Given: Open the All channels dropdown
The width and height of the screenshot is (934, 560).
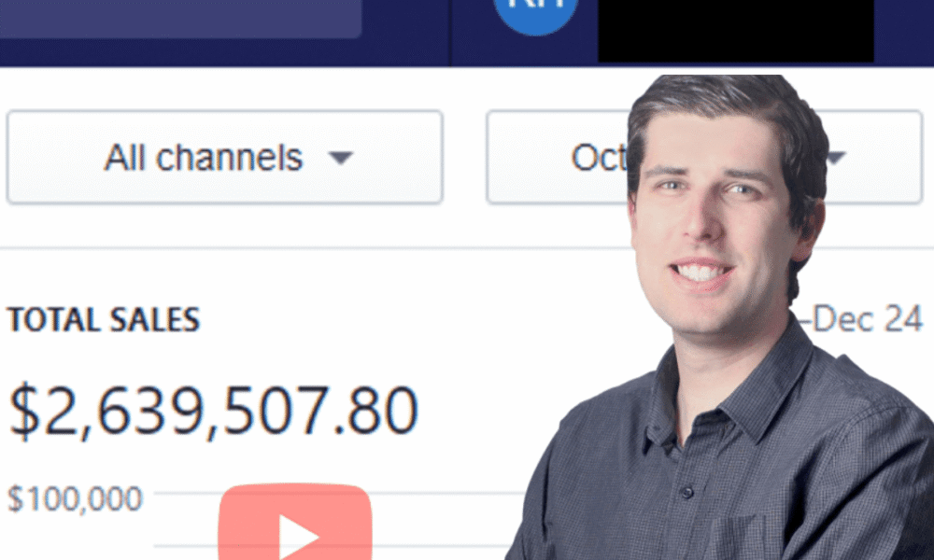Looking at the screenshot, I should coord(224,158).
